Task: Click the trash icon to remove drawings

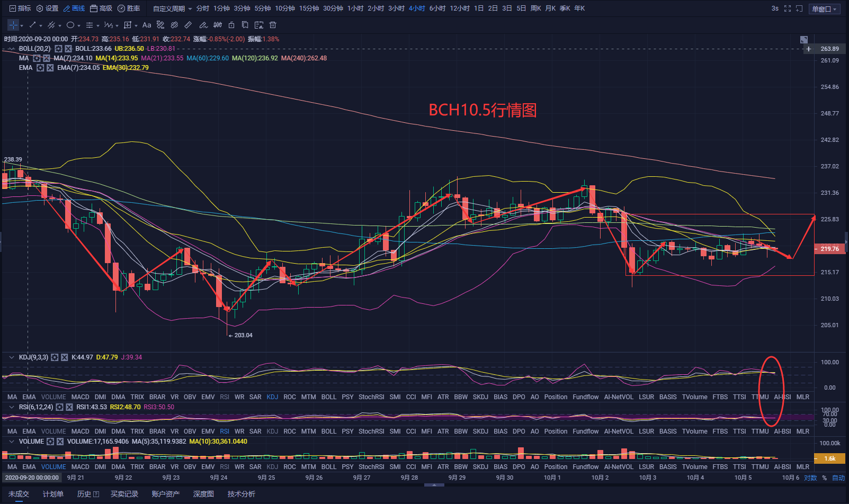Action: point(272,25)
